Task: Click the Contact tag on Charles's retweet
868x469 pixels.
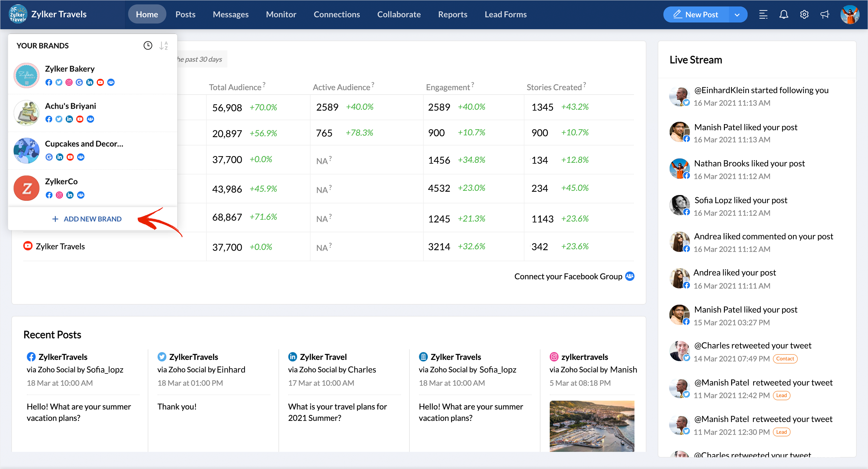Action: [x=785, y=358]
